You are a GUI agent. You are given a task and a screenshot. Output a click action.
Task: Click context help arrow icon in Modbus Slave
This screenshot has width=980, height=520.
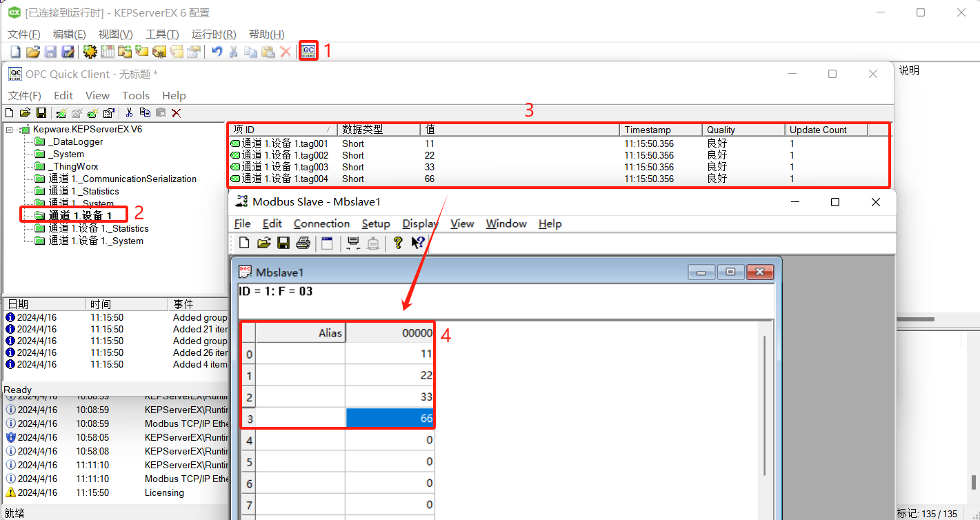coord(418,243)
